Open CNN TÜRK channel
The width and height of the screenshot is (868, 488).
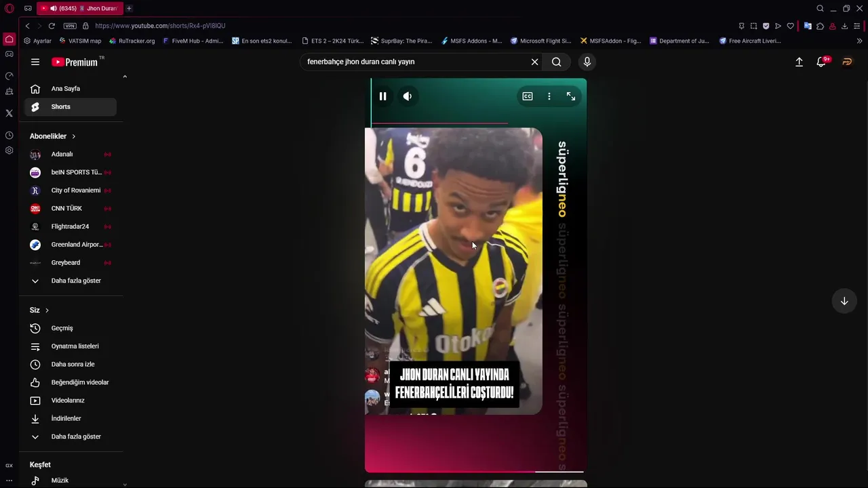pos(71,209)
